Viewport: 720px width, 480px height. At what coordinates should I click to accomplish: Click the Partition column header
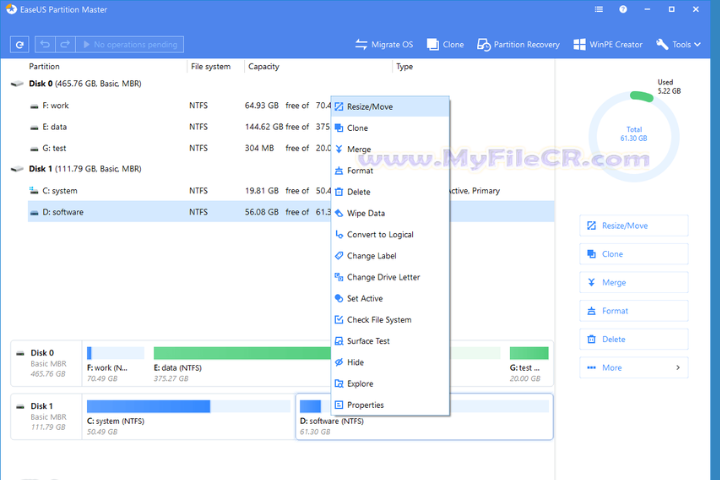44,67
